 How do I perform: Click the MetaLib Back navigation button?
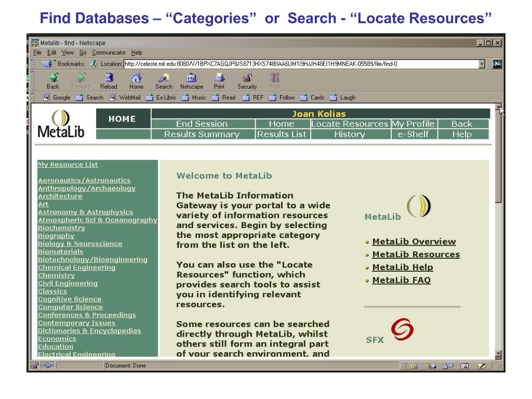[463, 124]
